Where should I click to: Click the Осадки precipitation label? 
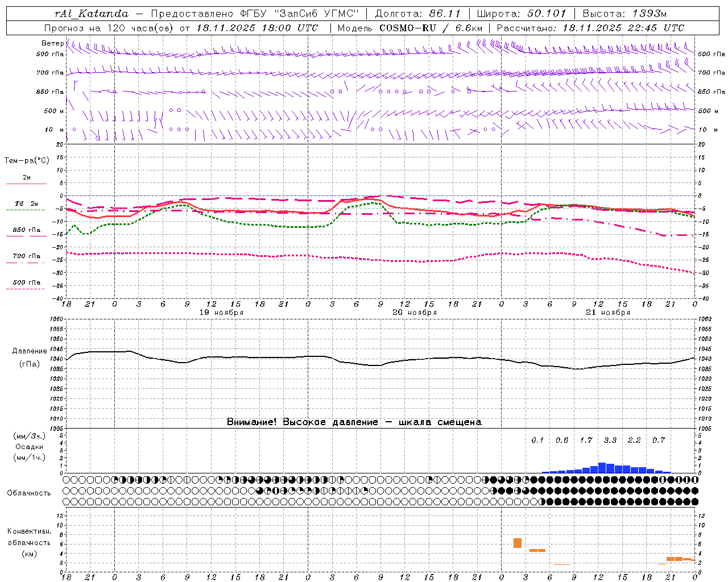point(30,447)
